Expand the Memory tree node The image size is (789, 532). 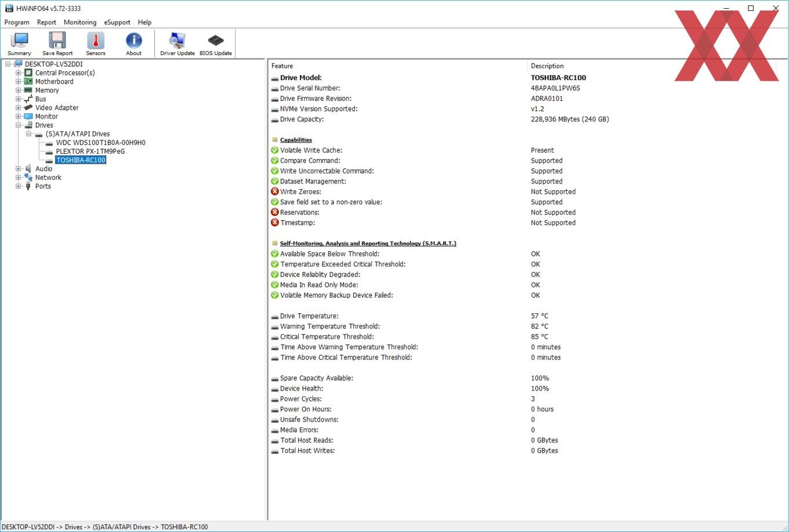pyautogui.click(x=18, y=91)
